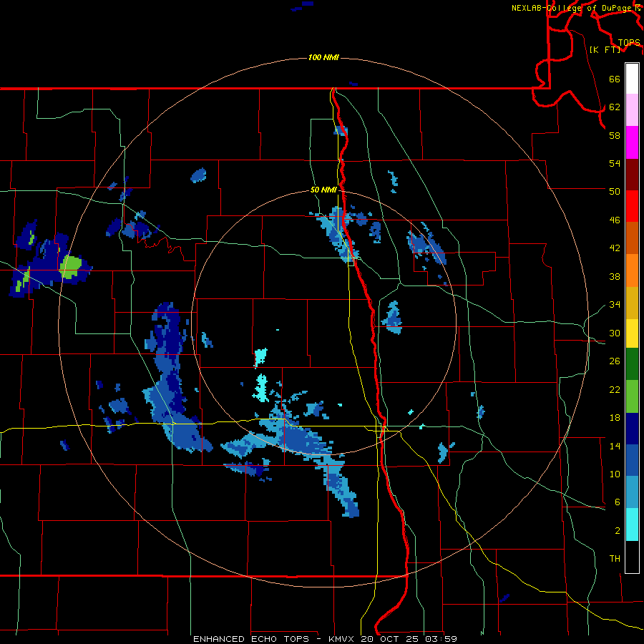This screenshot has height=644, width=644.
Task: Click the '42' legend value
Action: (615, 248)
